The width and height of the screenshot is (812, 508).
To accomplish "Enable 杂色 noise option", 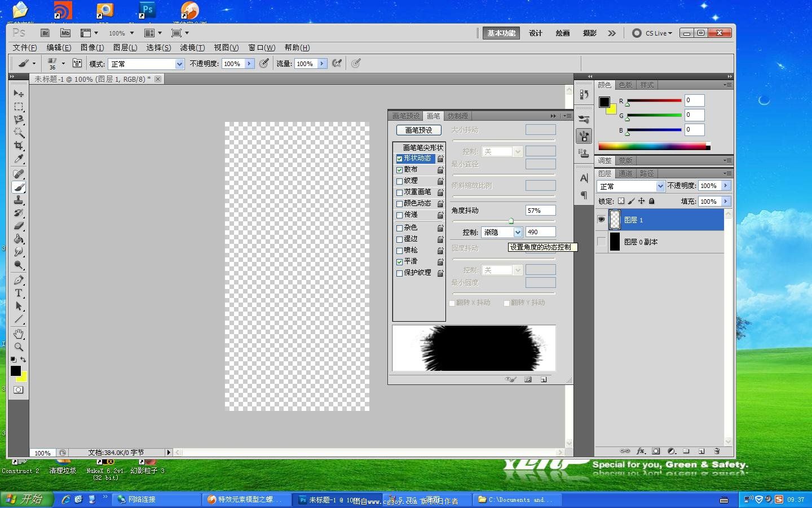I will (x=400, y=228).
